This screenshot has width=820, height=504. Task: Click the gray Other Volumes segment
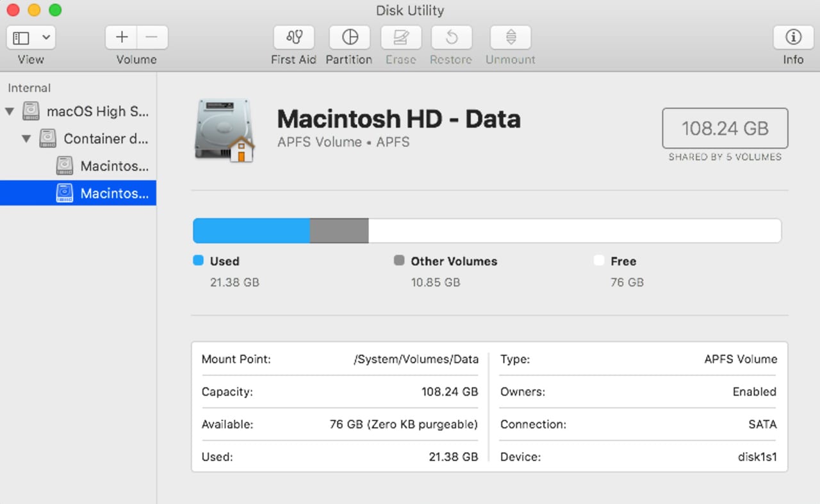(x=339, y=231)
